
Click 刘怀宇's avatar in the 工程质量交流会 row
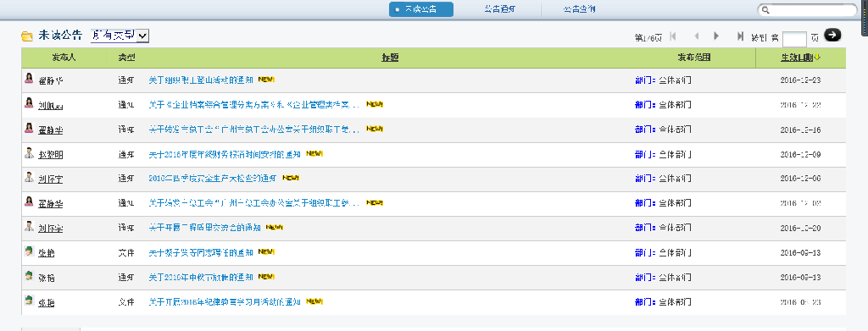click(29, 227)
